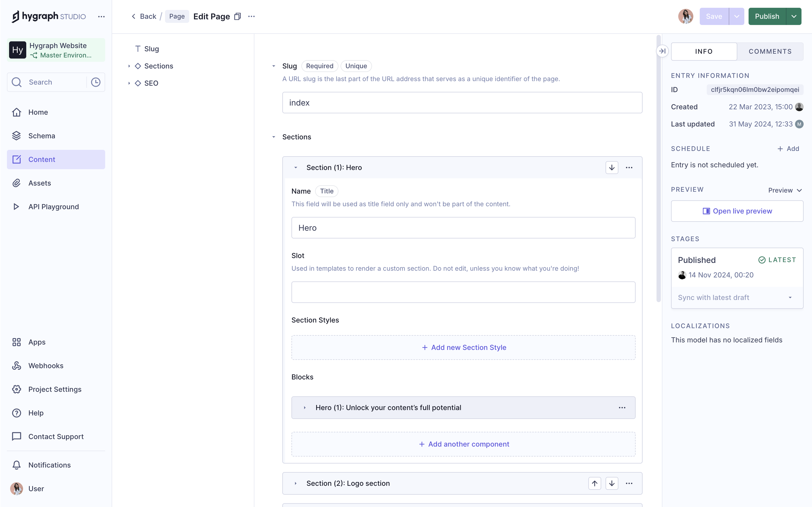Click the search history clock icon
Viewport: 812px width, 507px height.
tap(96, 82)
